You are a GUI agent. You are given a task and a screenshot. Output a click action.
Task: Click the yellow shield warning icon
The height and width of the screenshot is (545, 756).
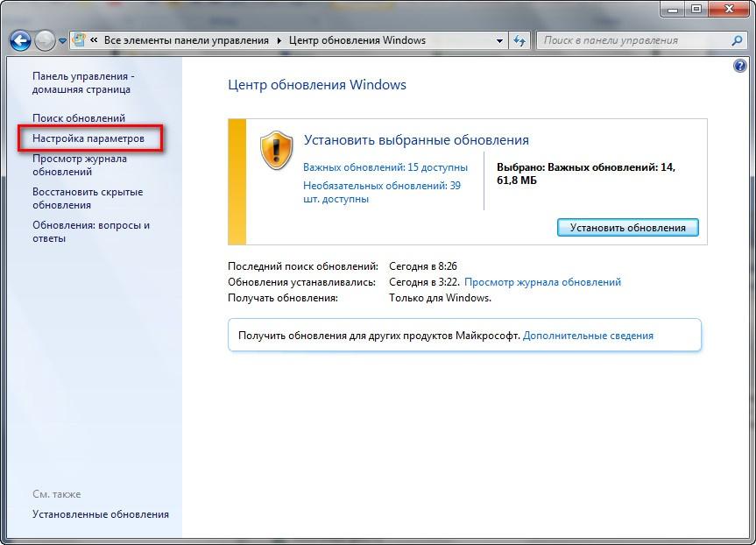coord(276,150)
